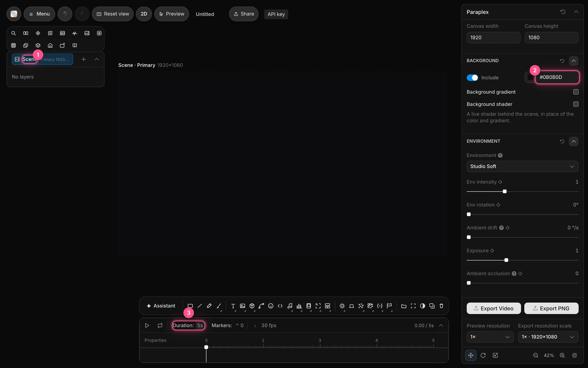Toggle the 2D view button
The width and height of the screenshot is (588, 368).
click(144, 14)
